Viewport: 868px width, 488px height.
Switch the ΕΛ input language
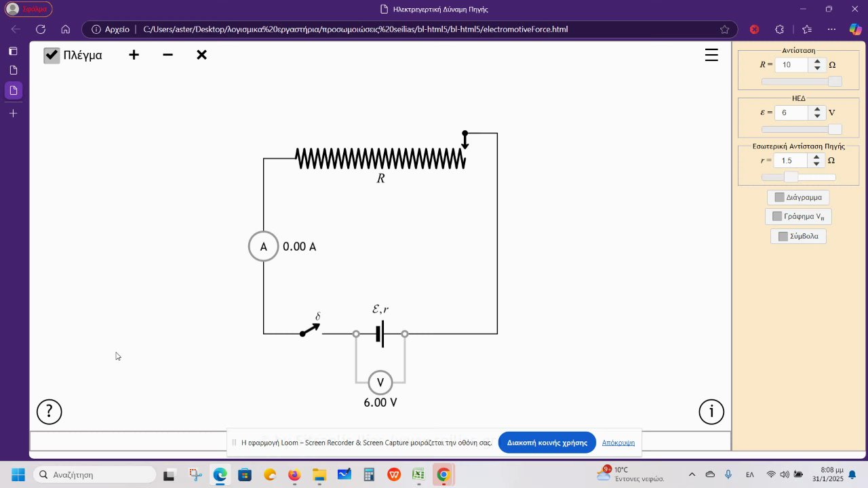[x=750, y=474]
